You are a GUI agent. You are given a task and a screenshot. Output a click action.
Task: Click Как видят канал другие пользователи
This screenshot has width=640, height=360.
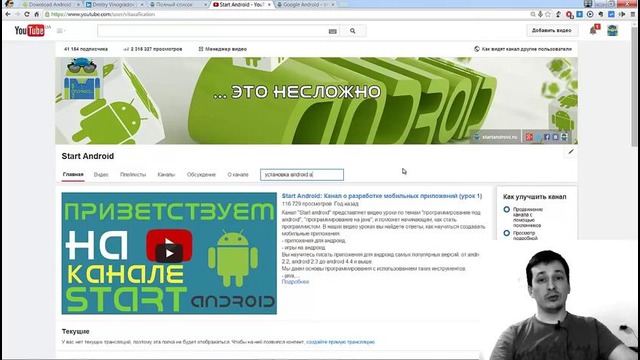(523, 49)
